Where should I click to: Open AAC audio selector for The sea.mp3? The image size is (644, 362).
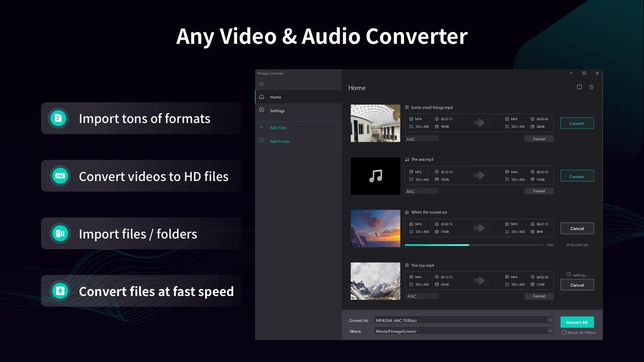click(422, 191)
